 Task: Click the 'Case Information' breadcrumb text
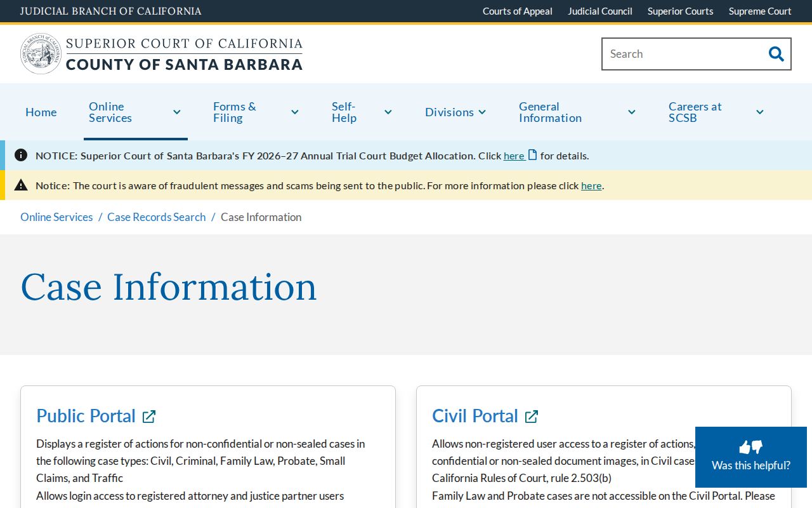(261, 217)
